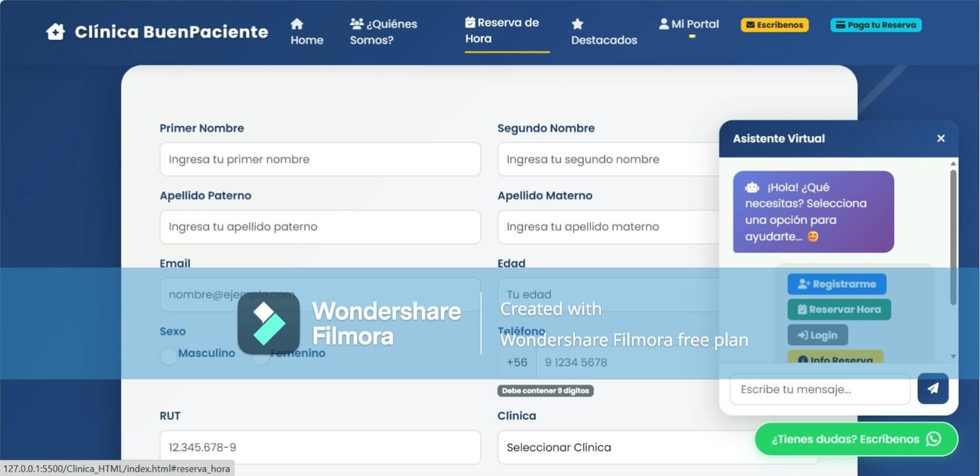980x476 pixels.
Task: Click the chat panel vertical scrollbar
Action: click(953, 236)
